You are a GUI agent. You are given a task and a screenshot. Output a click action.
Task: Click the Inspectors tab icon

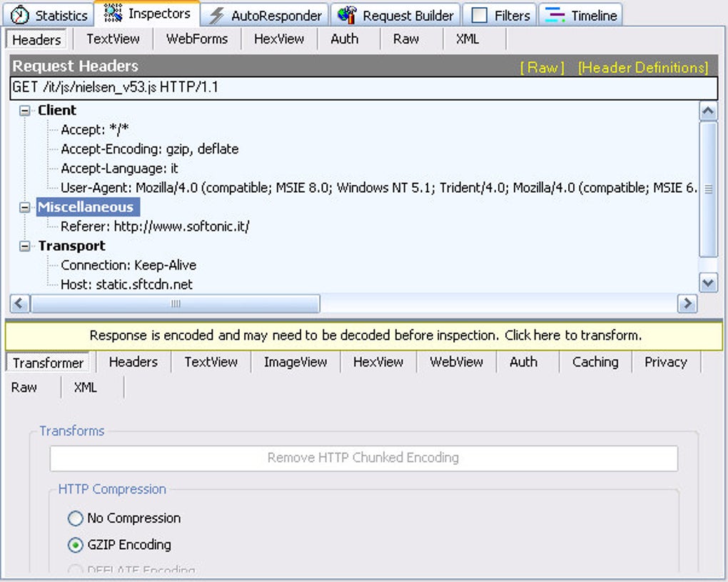(113, 13)
